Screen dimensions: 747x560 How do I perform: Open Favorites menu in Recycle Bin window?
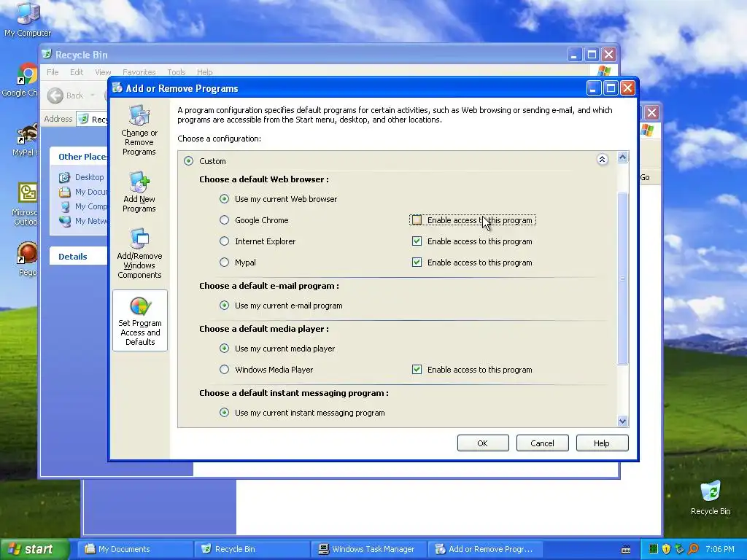(x=139, y=72)
